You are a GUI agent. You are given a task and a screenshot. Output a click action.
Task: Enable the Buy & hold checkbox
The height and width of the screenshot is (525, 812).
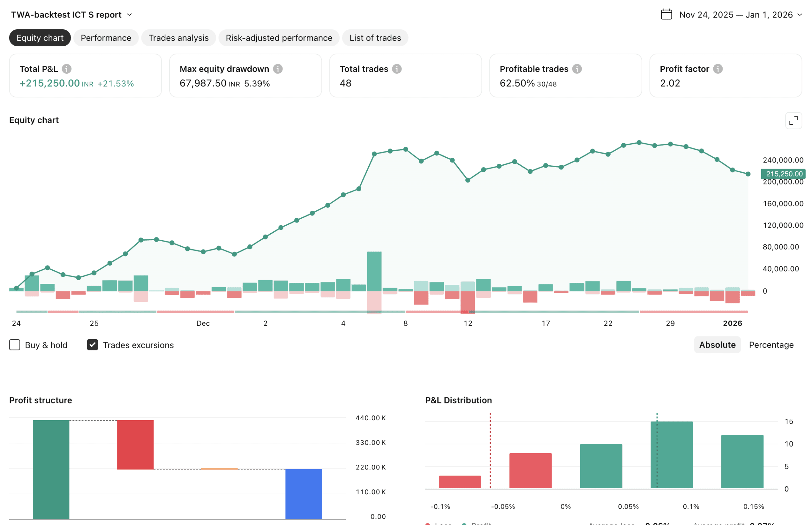coord(15,345)
